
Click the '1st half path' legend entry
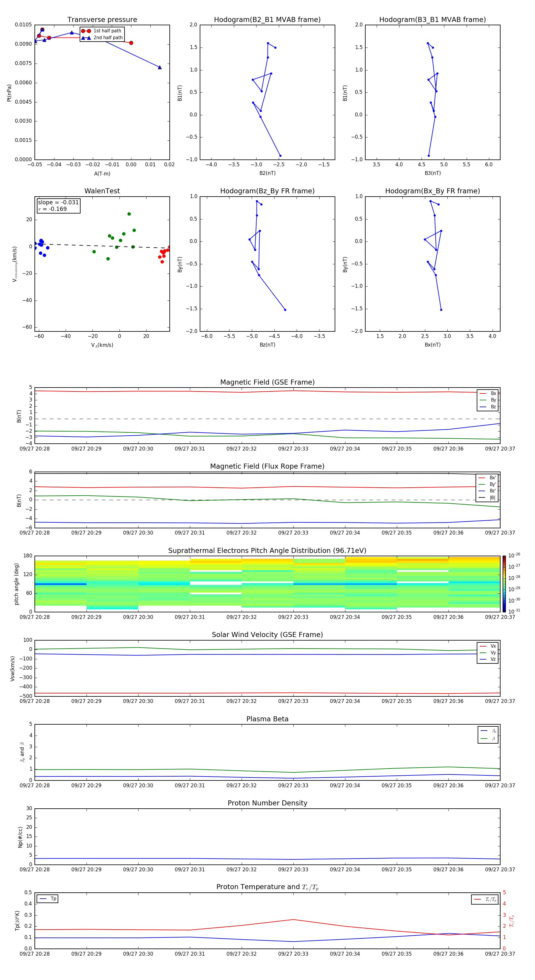[102, 31]
